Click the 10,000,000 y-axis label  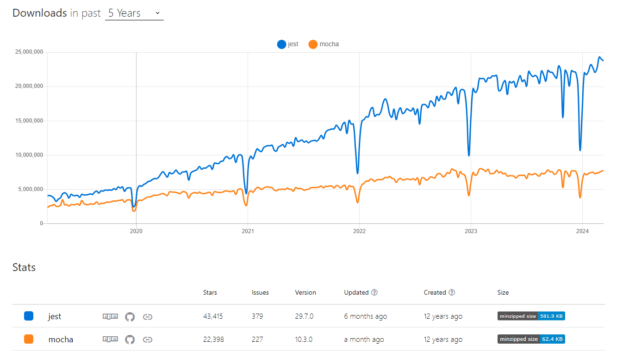tap(29, 155)
